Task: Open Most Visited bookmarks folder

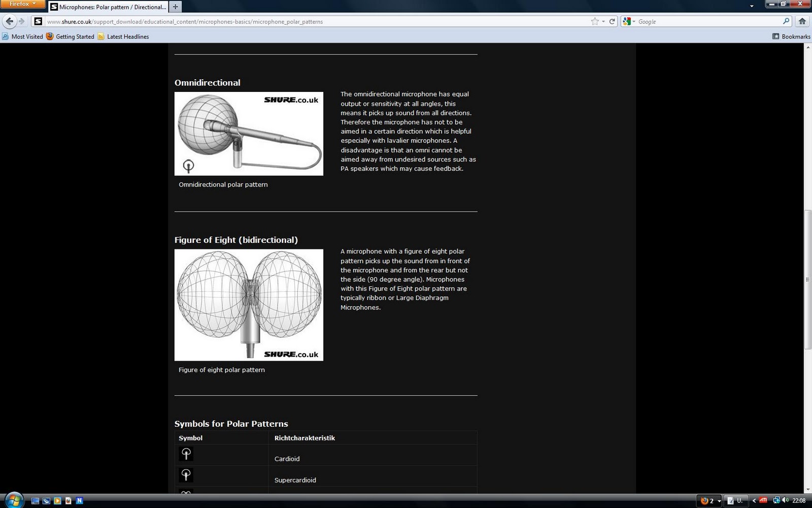Action: [x=22, y=37]
